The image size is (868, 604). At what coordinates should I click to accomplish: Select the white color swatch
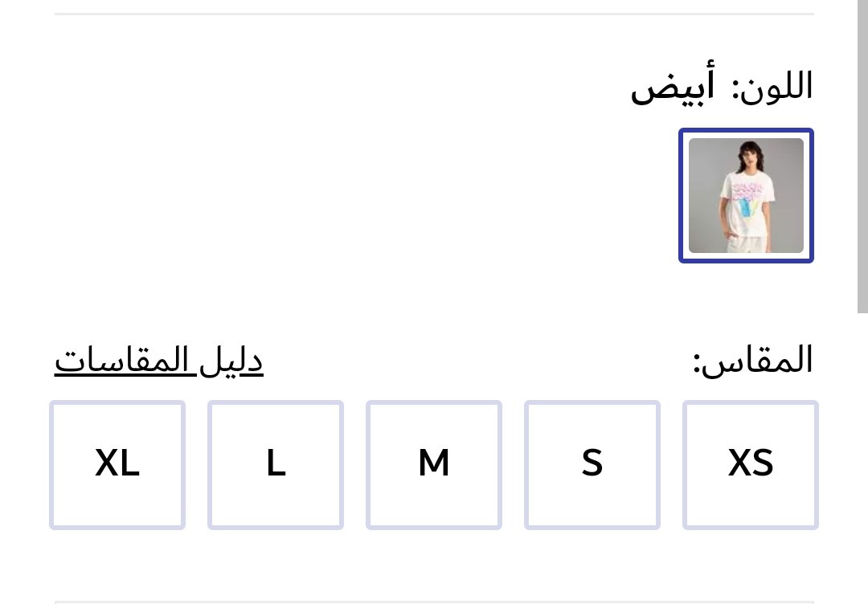pos(746,195)
